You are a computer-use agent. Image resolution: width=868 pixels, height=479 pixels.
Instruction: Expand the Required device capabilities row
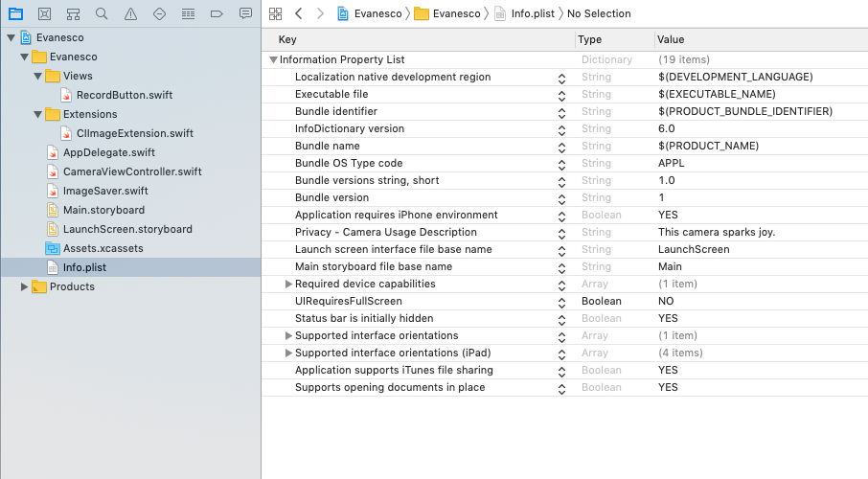(288, 284)
